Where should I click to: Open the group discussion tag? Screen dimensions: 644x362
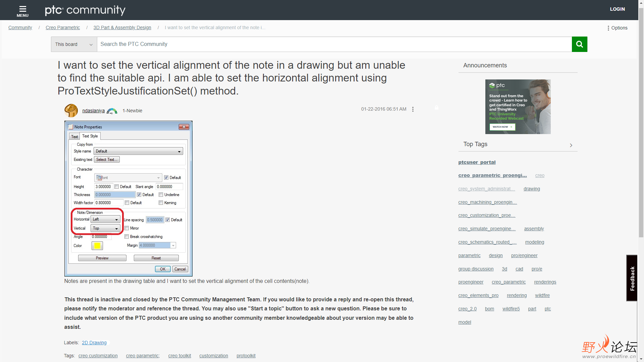point(476,269)
